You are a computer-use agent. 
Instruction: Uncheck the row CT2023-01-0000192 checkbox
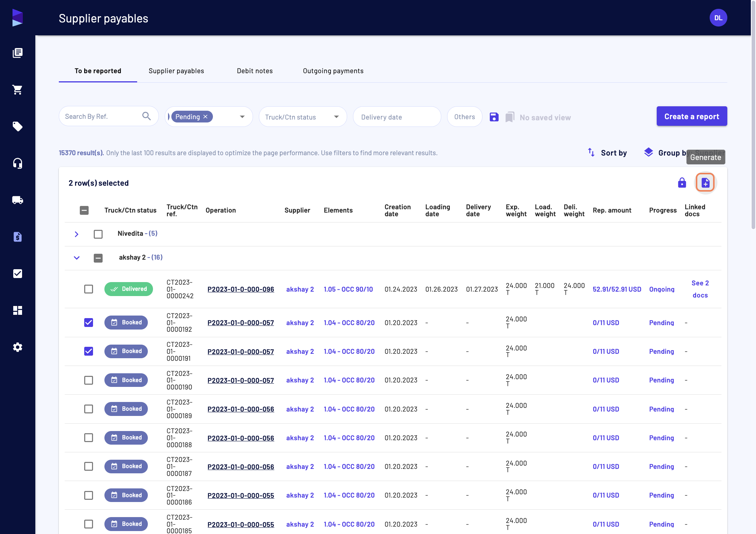click(89, 323)
